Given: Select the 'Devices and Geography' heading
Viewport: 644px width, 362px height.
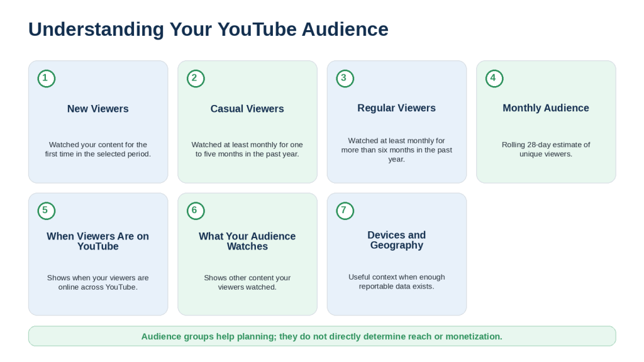Looking at the screenshot, I should click(x=396, y=240).
